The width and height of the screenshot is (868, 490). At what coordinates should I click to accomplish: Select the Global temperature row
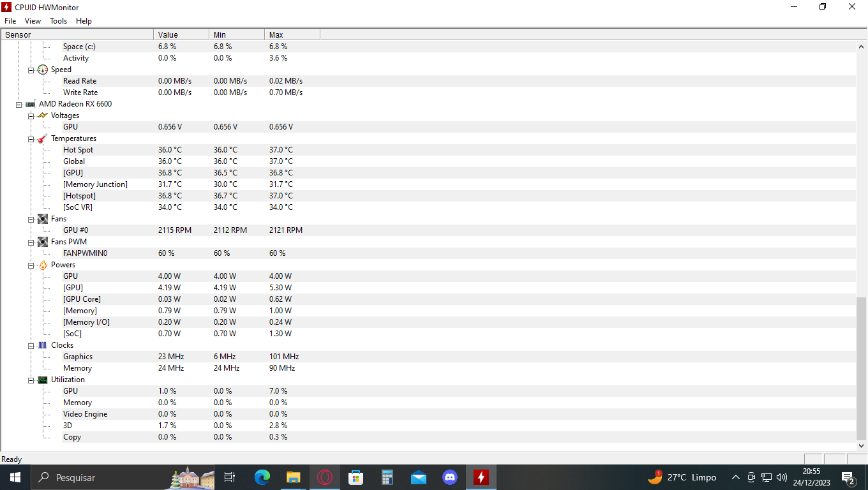pyautogui.click(x=428, y=161)
